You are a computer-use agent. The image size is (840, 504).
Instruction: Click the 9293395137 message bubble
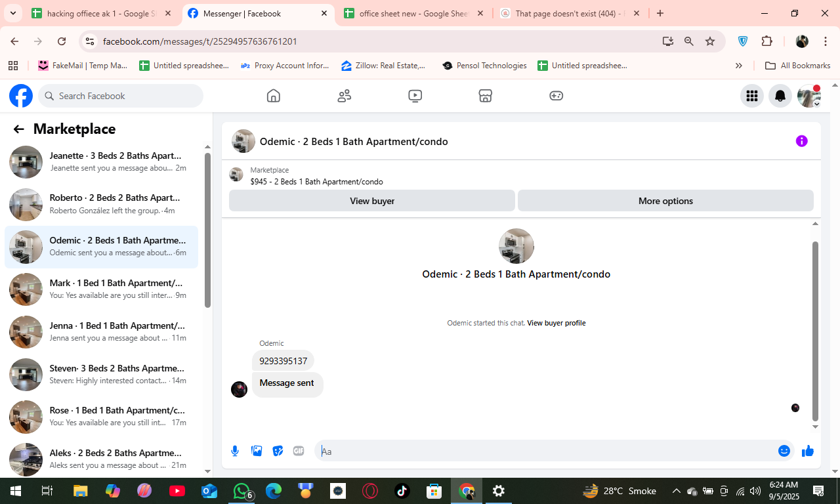point(283,361)
